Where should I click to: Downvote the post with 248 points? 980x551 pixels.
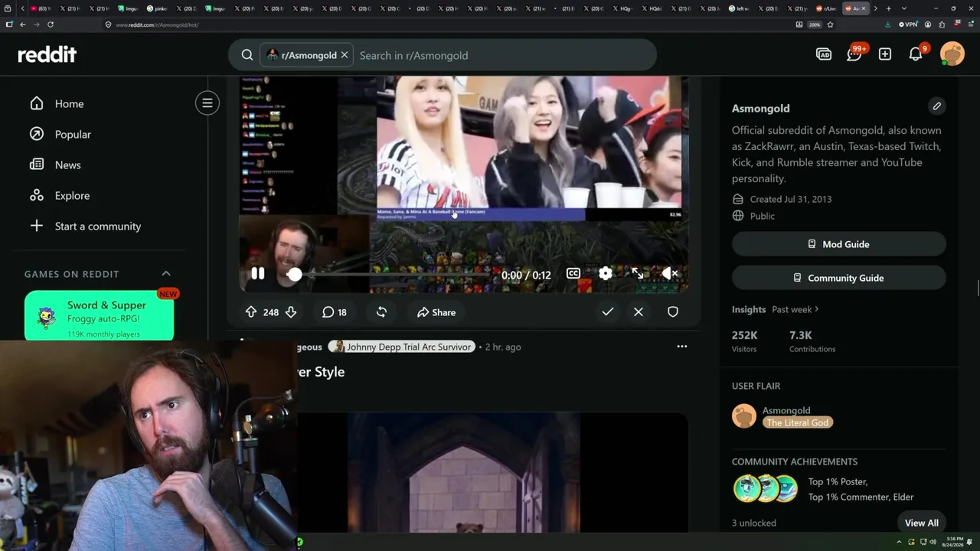(x=291, y=312)
